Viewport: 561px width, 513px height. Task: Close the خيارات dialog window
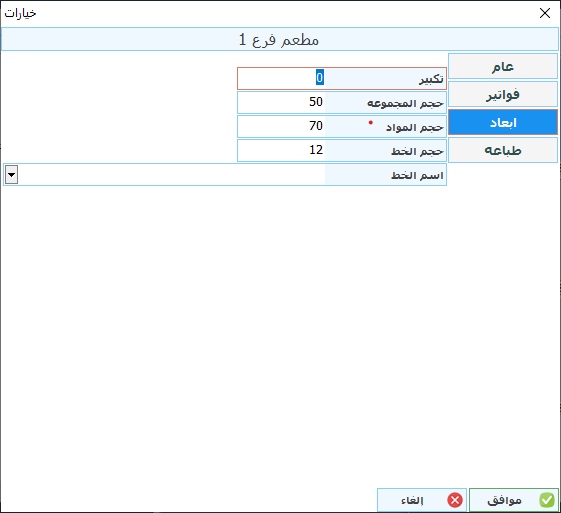click(545, 13)
